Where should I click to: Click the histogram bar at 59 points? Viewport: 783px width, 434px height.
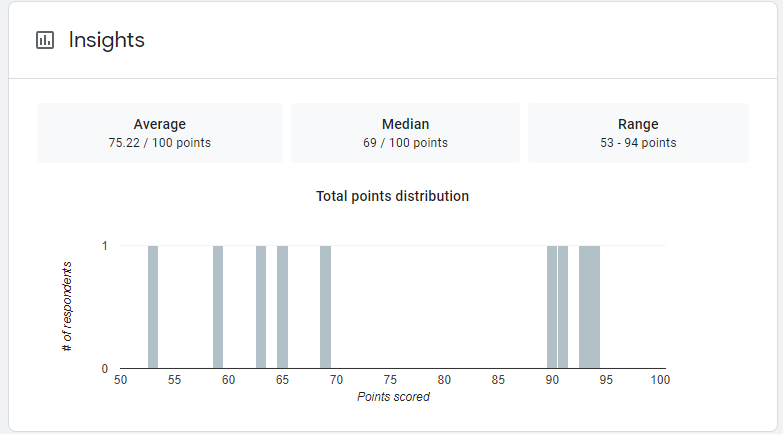[218, 307]
